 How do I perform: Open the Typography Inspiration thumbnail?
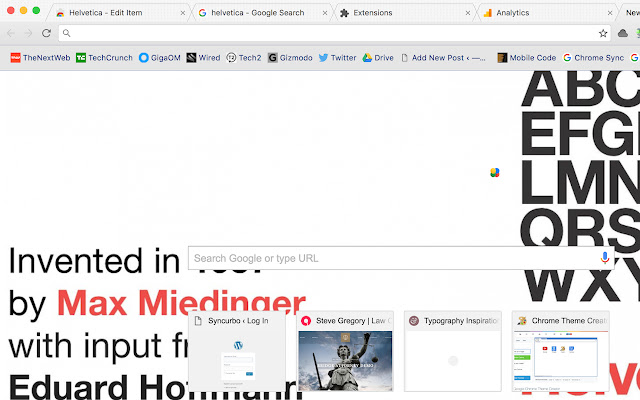[x=453, y=352]
